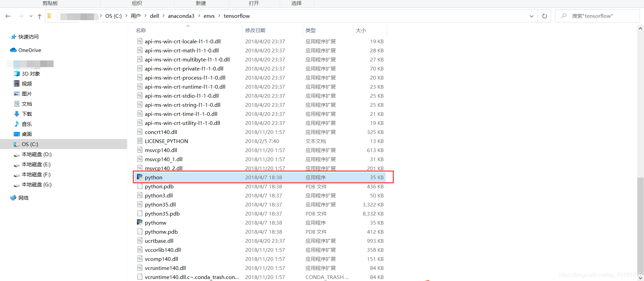Select 桌面 folder icon in sidebar

17,134
